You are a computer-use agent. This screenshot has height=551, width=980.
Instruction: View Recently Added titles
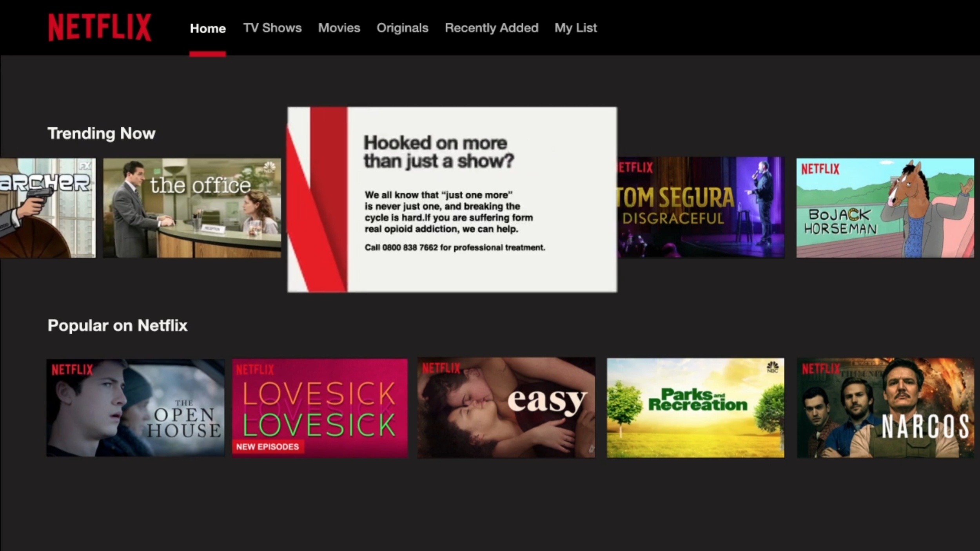(492, 28)
